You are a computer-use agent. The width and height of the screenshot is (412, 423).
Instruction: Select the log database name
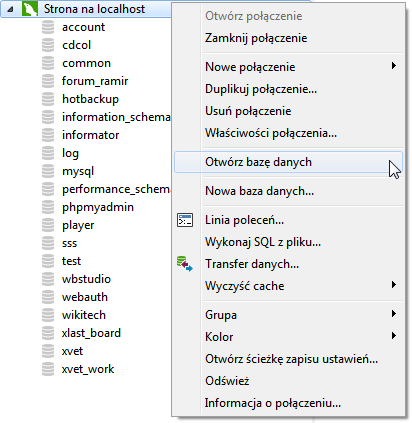[x=70, y=154]
